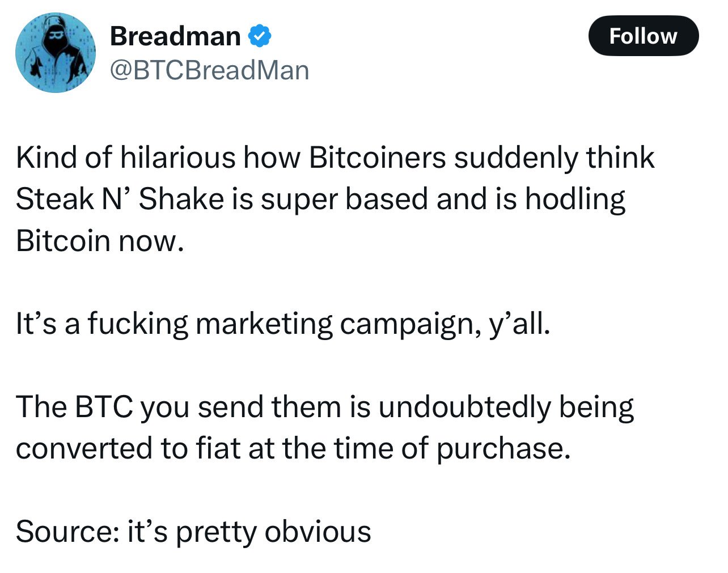Viewport: 728px width, 573px height.
Task: Click the word "undoubtedly"
Action: [464, 409]
